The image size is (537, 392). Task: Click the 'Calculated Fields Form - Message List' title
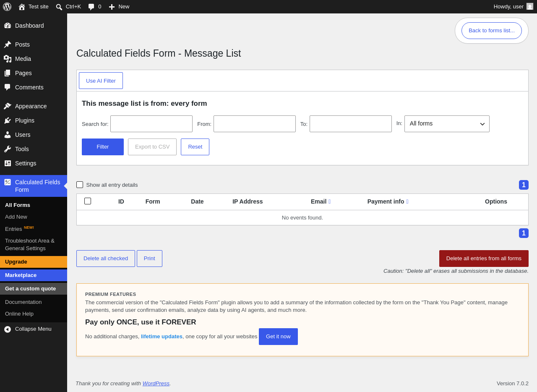click(x=159, y=54)
